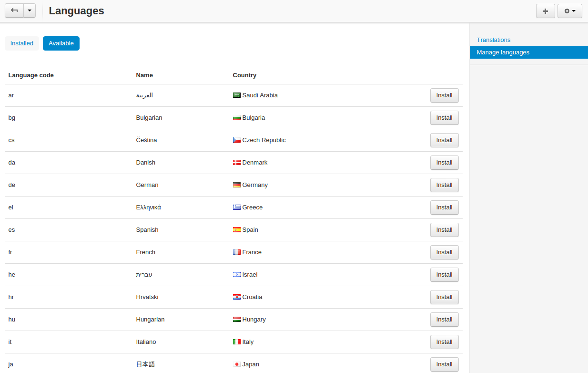Install the French language
The height and width of the screenshot is (373, 588).
pos(445,252)
